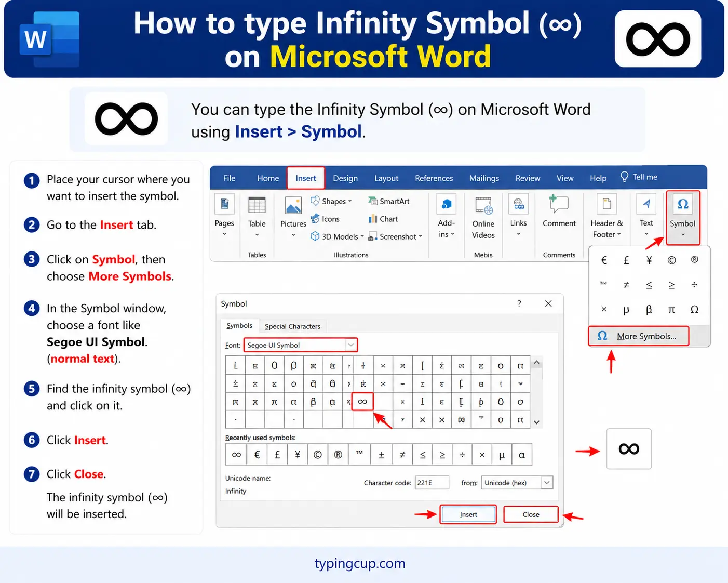Open the View tab

click(565, 178)
